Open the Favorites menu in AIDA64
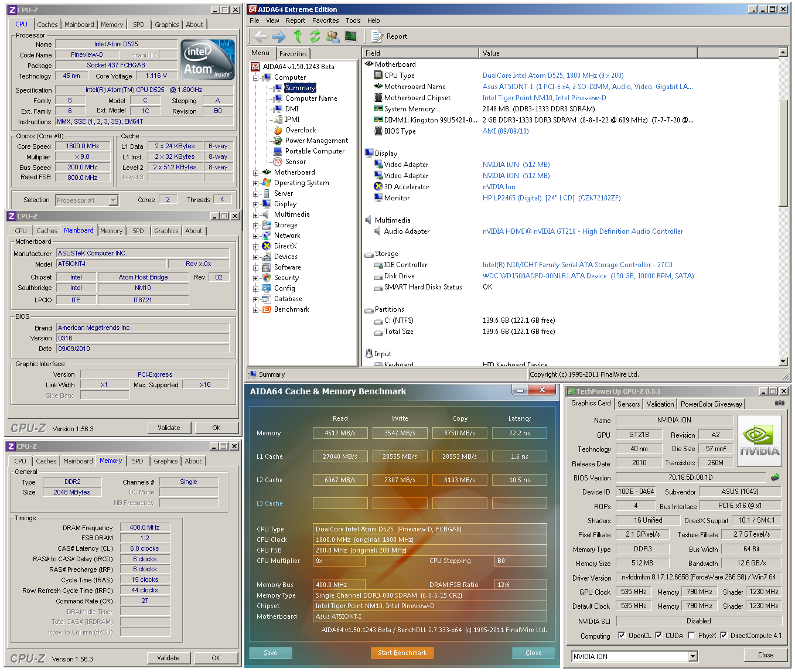795x672 pixels. pyautogui.click(x=325, y=21)
